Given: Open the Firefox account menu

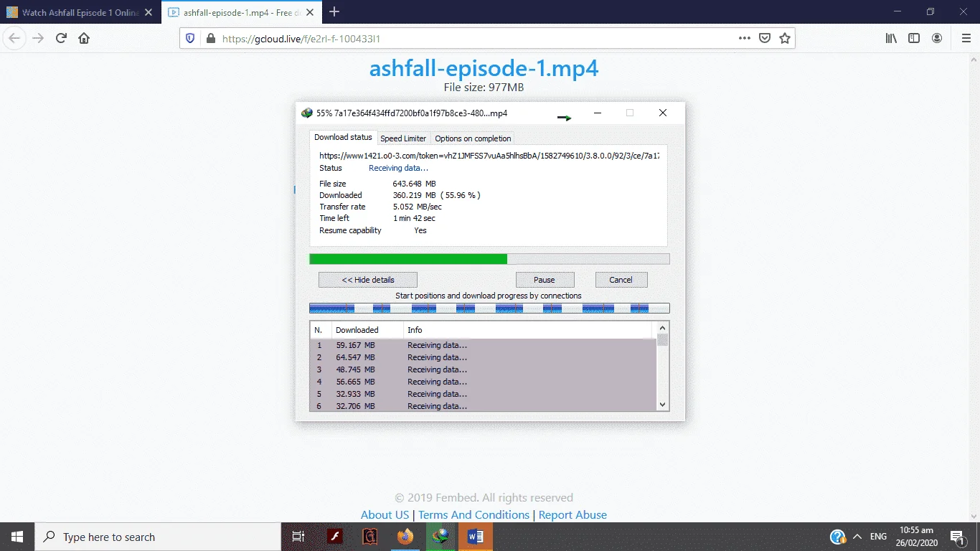Looking at the screenshot, I should pos(937,39).
